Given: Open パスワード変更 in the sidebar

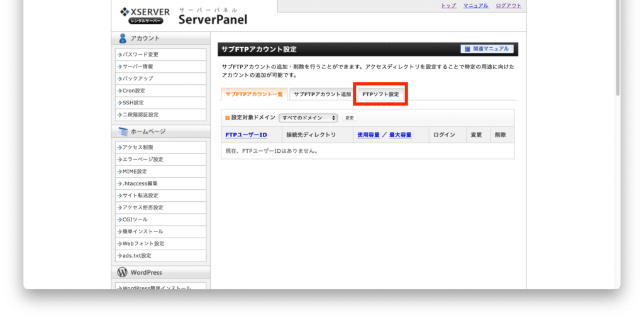Looking at the screenshot, I should point(140,55).
